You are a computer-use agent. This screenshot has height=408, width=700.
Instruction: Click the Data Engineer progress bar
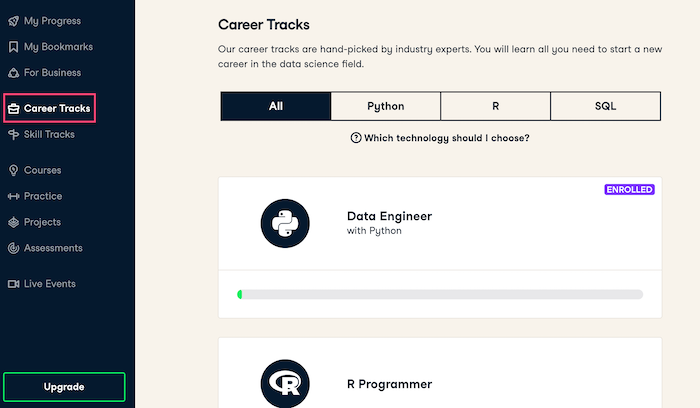440,295
